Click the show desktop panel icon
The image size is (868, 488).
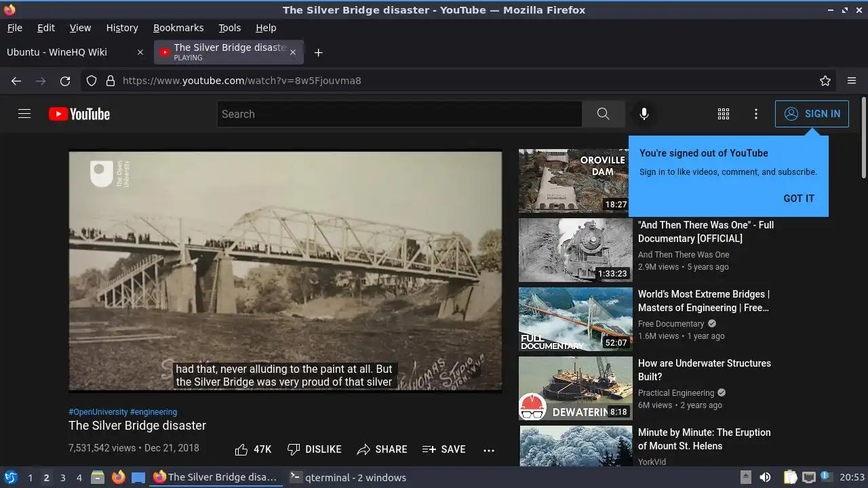pyautogui.click(x=138, y=477)
